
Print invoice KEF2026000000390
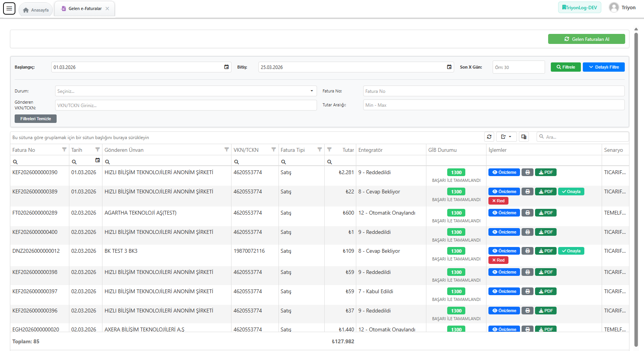(x=527, y=173)
